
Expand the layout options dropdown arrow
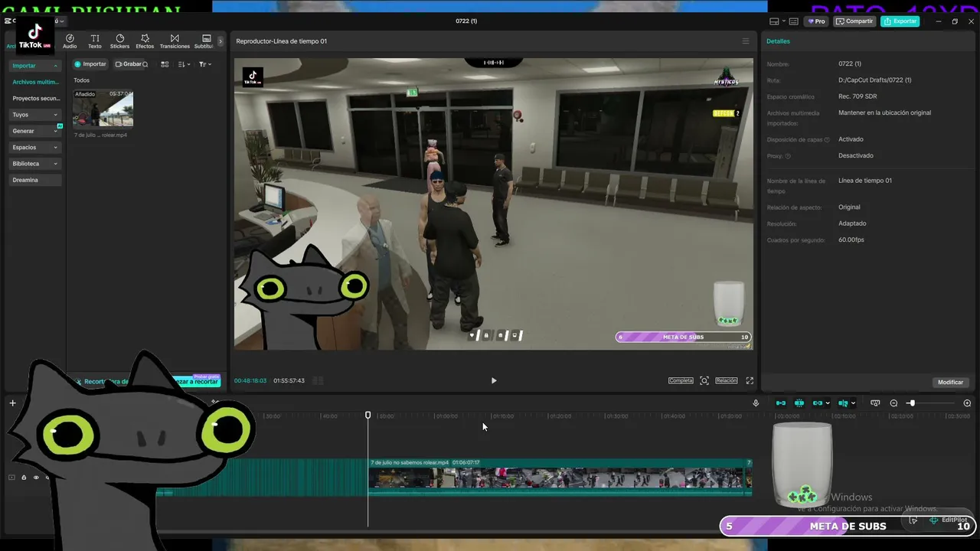tap(784, 21)
